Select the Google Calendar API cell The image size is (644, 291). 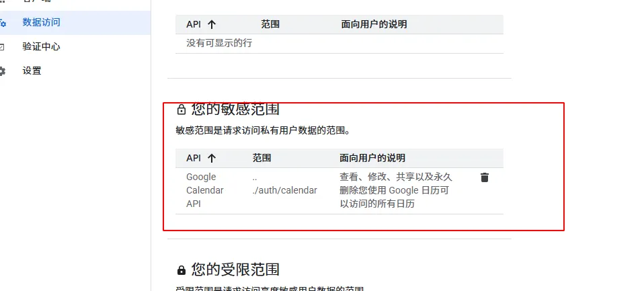coord(204,190)
